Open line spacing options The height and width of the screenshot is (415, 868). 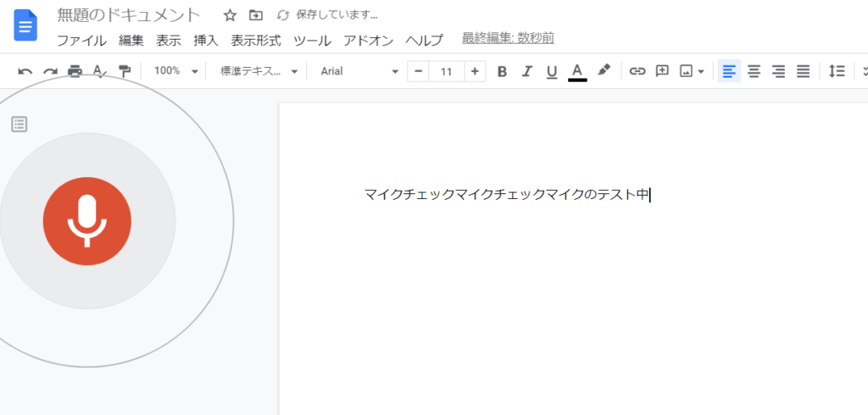tap(837, 71)
